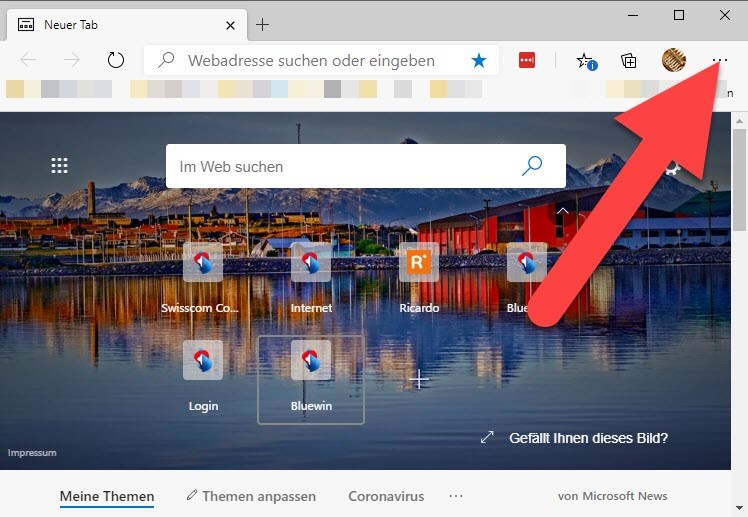Switch to the Coronavirus tab
Screen dimensions: 748x517
(386, 496)
